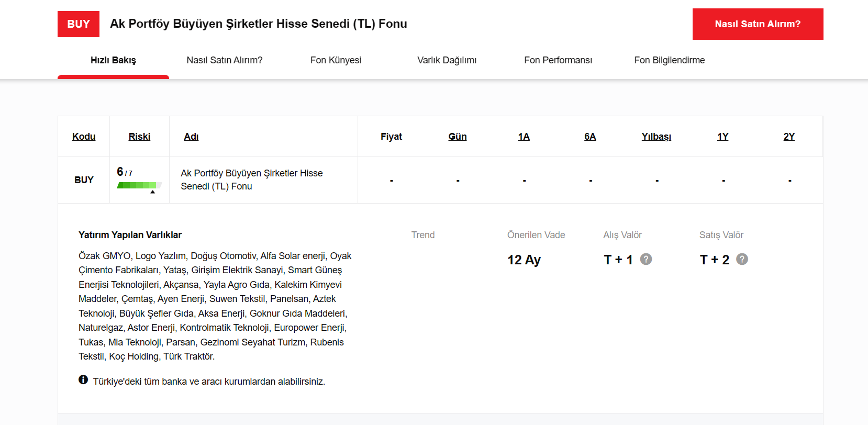Go to Varlık Dağılımı tab
Screen dimensions: 868x425
coord(447,60)
